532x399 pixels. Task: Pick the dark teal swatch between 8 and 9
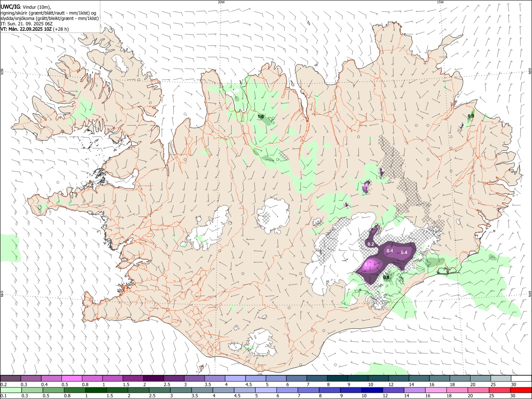337,378
